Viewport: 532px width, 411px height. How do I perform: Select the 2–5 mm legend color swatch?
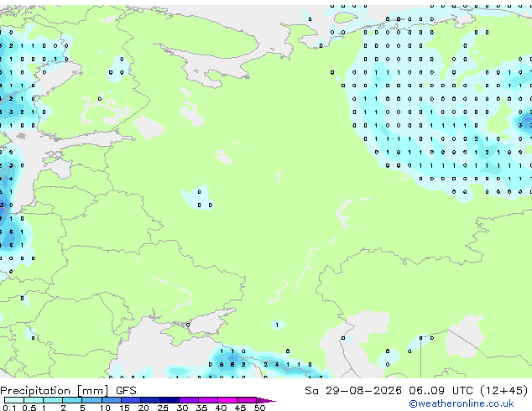[x=72, y=400]
